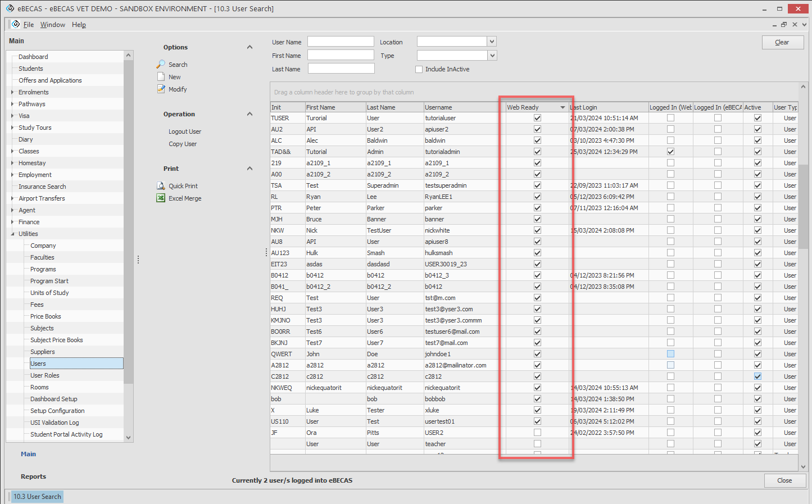Click into the User Name input field
Screen dimensions: 812x504
coord(341,42)
